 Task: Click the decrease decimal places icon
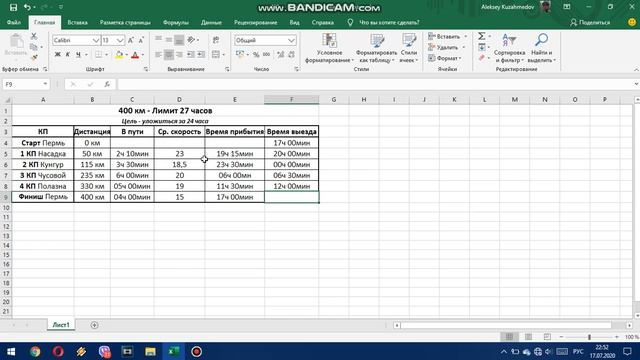(291, 55)
